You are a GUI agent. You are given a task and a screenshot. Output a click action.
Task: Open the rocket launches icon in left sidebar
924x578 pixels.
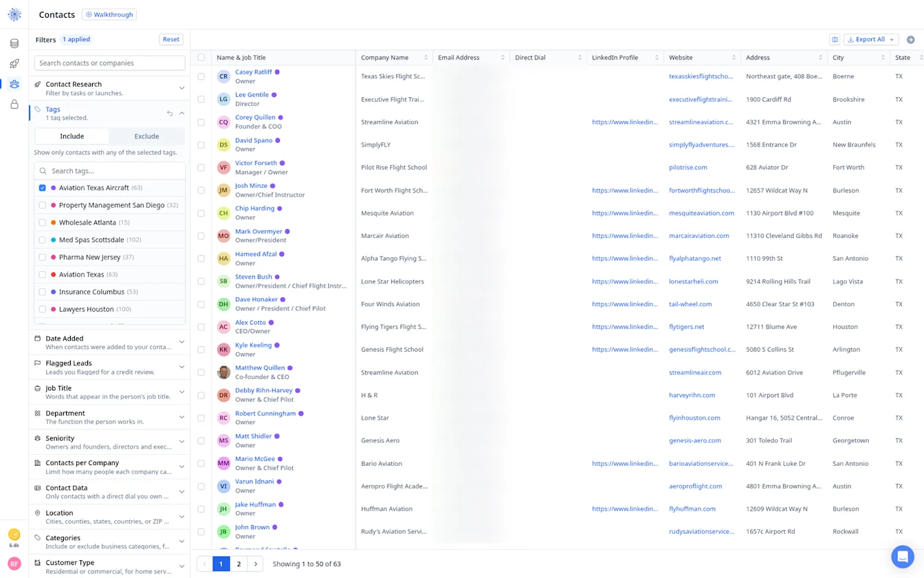pos(14,64)
